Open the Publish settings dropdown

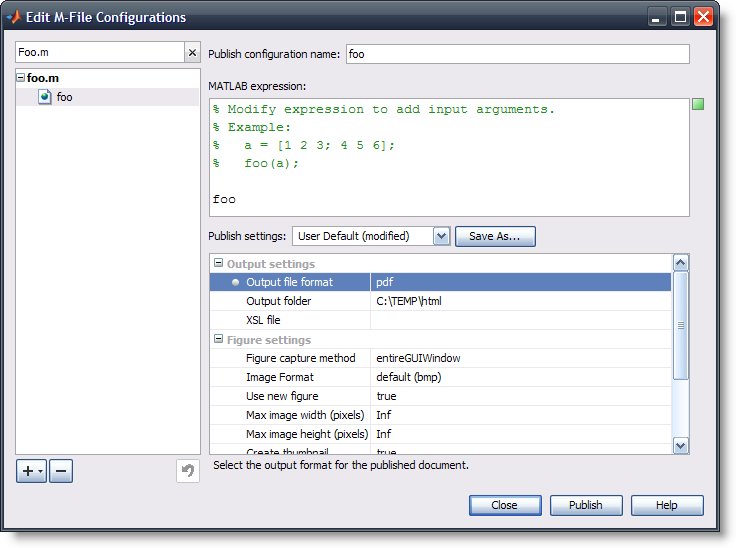pos(442,236)
